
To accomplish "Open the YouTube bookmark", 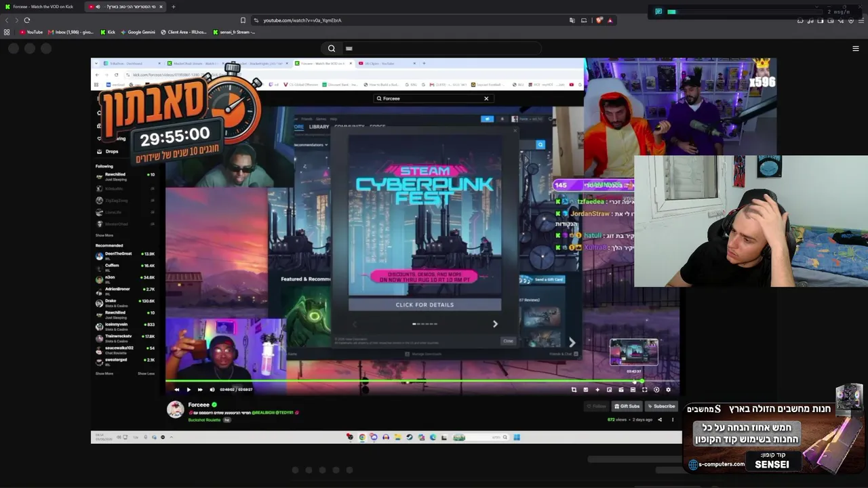I will coord(31,32).
